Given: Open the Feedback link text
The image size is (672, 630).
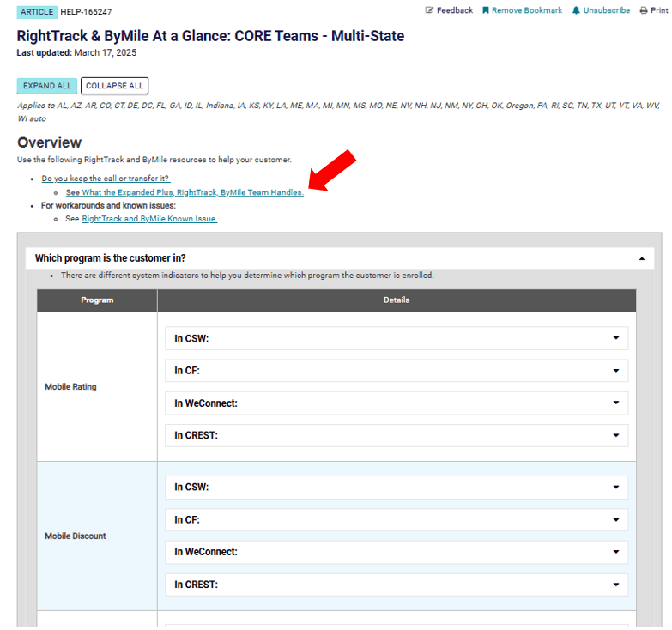Looking at the screenshot, I should click(x=455, y=10).
